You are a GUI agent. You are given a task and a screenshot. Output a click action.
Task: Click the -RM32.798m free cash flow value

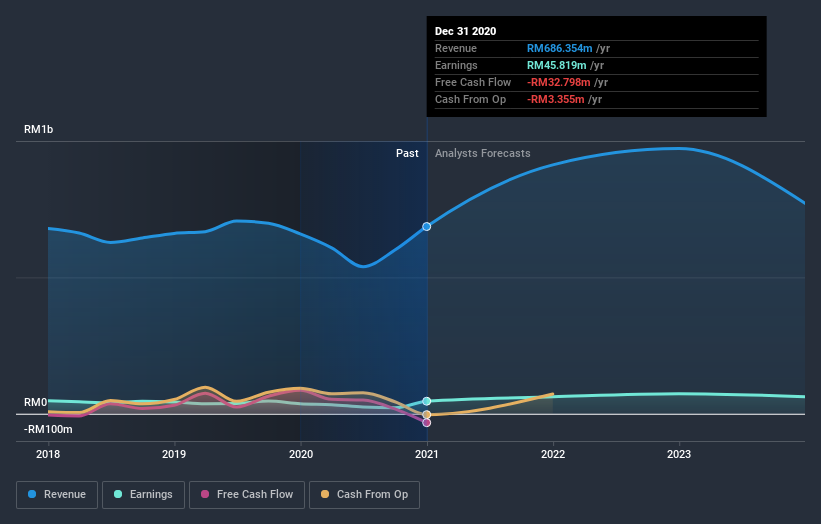(x=559, y=83)
